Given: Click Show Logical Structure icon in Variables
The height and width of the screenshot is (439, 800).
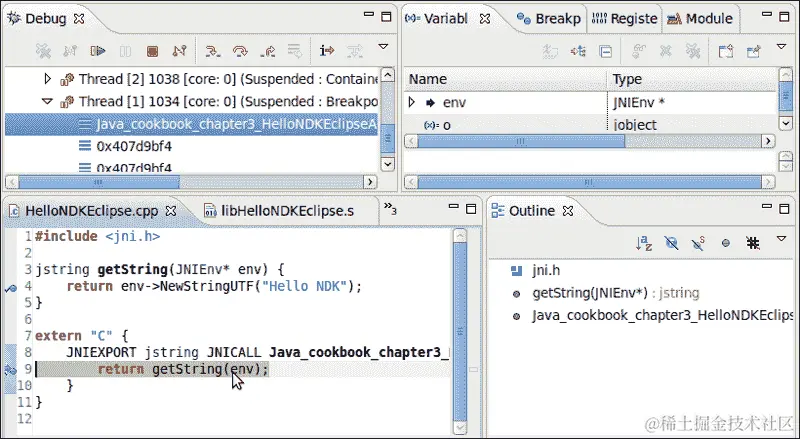Looking at the screenshot, I should 578,51.
